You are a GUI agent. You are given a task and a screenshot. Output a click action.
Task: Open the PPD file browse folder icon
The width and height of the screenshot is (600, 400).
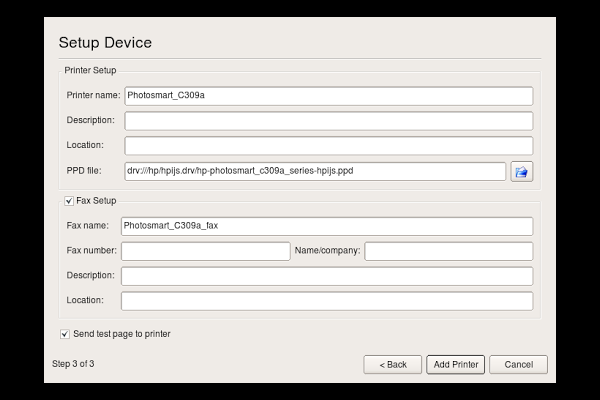[x=521, y=171]
